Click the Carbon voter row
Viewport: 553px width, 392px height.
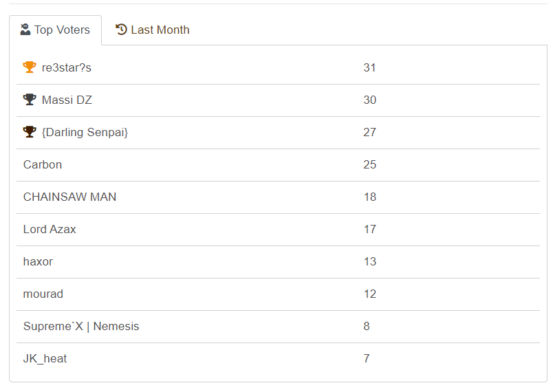coord(43,164)
